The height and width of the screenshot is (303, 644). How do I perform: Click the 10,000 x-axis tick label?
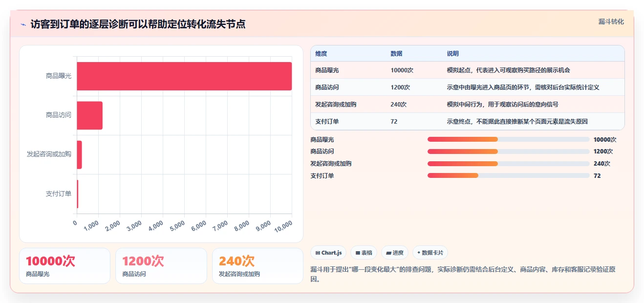283,226
